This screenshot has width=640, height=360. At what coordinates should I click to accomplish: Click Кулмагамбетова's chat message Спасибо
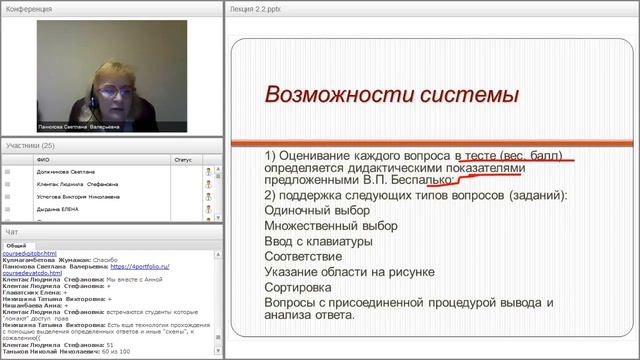coord(105,260)
